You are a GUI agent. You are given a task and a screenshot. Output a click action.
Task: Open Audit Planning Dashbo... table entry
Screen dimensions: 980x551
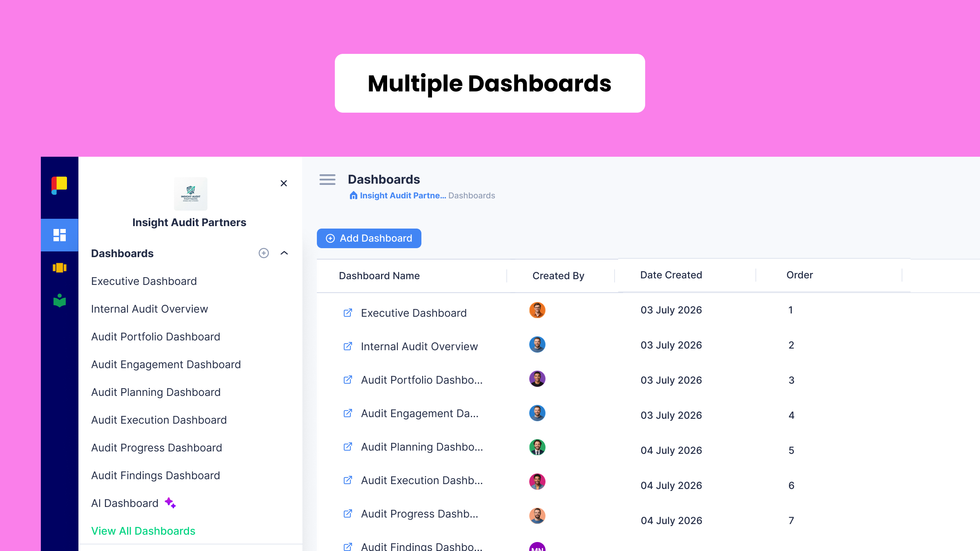click(x=422, y=447)
